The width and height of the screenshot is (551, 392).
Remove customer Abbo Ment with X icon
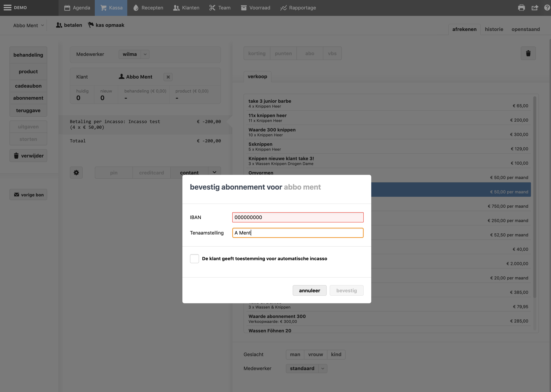(x=168, y=77)
